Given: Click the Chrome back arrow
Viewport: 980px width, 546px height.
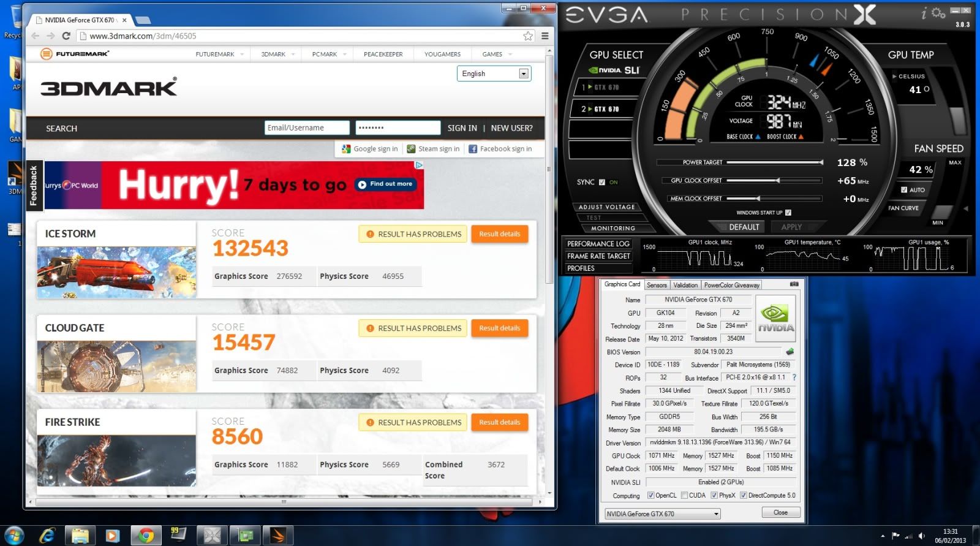Looking at the screenshot, I should click(36, 36).
